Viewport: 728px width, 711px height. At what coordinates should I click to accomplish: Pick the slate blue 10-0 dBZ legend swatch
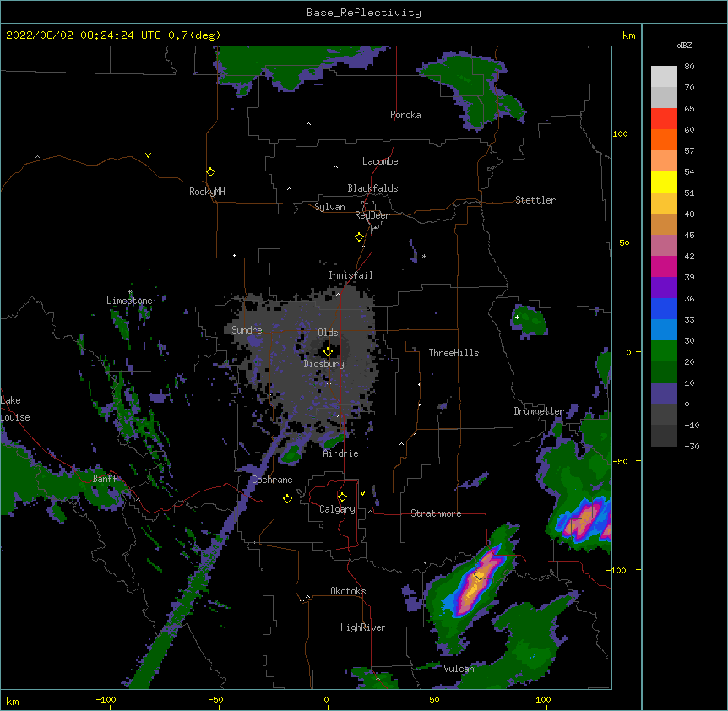664,393
